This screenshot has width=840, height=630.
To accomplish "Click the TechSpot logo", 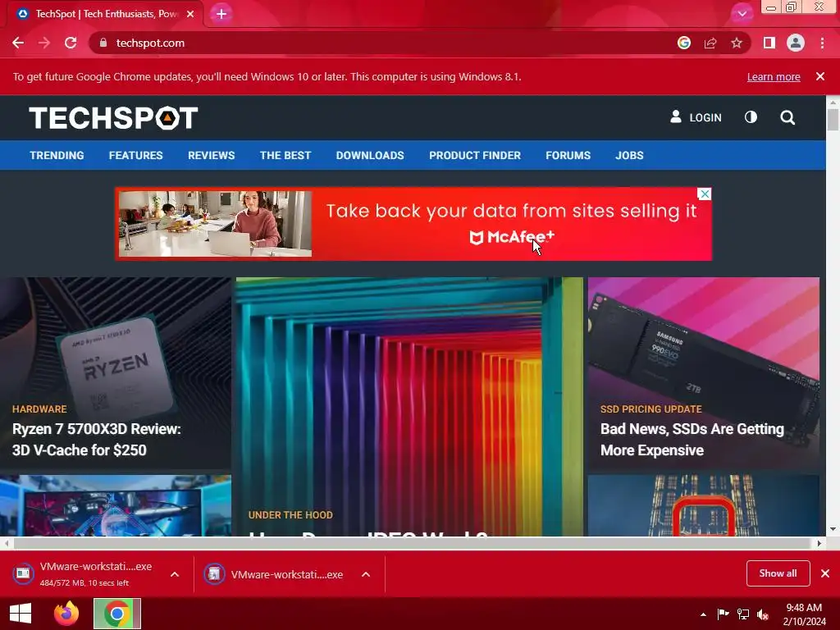I will 113,118.
